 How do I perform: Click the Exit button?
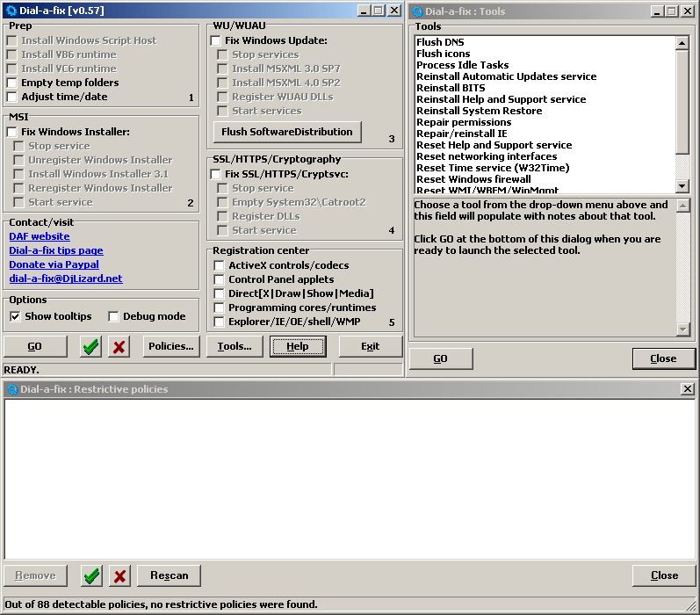tap(370, 346)
